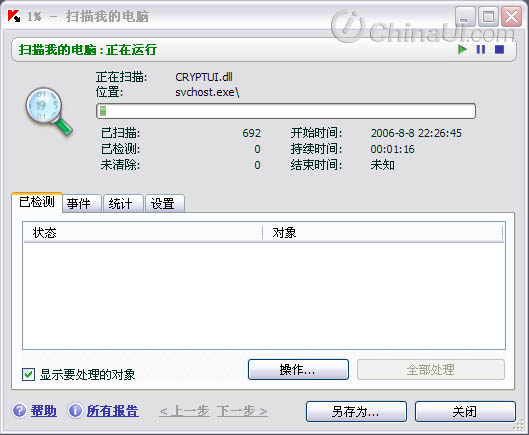Select the 已检测 tab
This screenshot has width=529, height=435.
(x=37, y=202)
